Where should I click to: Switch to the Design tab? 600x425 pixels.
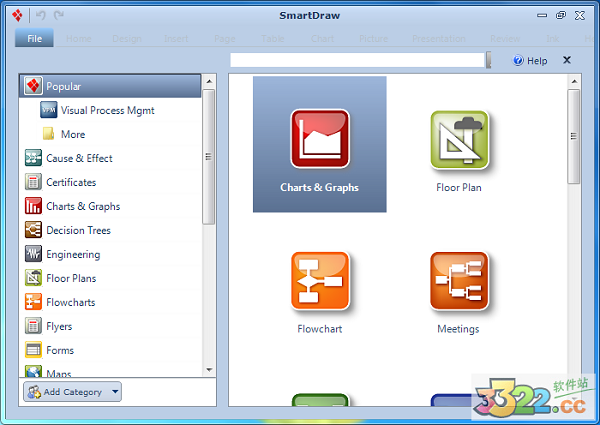127,39
